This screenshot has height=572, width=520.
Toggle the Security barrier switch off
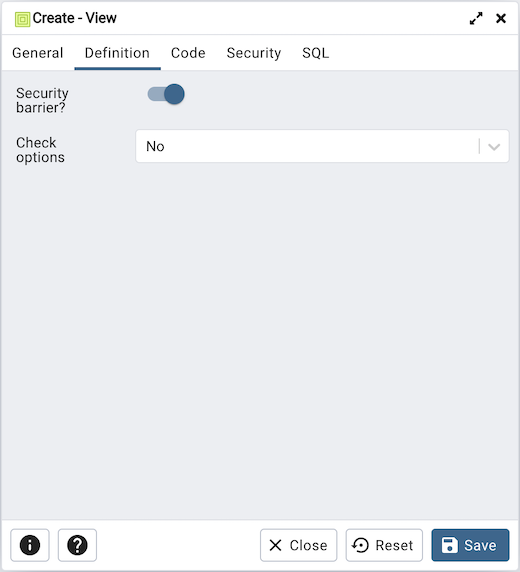tap(166, 94)
